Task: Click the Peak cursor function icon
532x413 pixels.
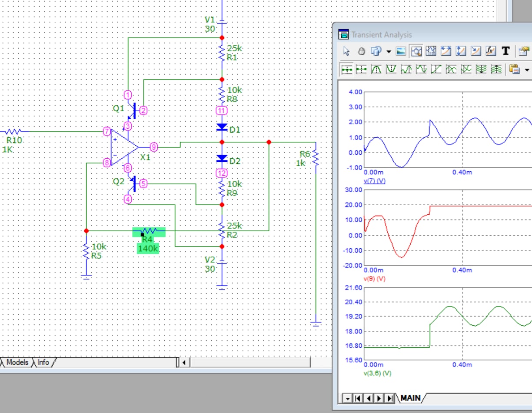Action: (376, 70)
